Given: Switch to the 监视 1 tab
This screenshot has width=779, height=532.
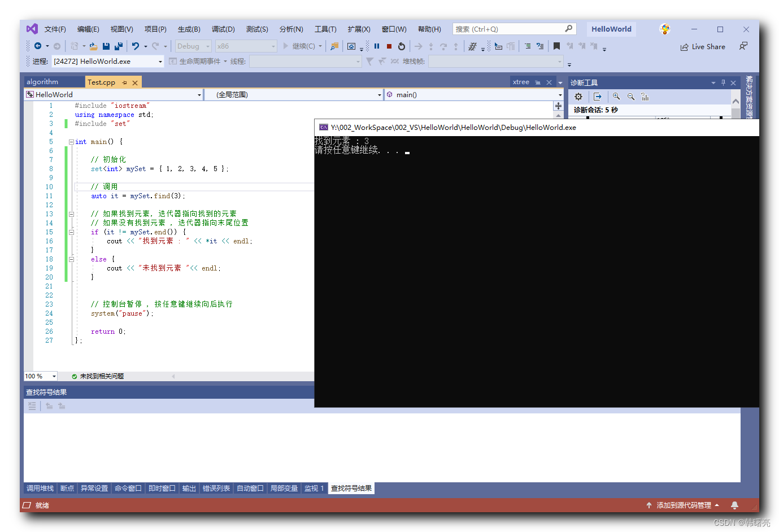Looking at the screenshot, I should (314, 488).
